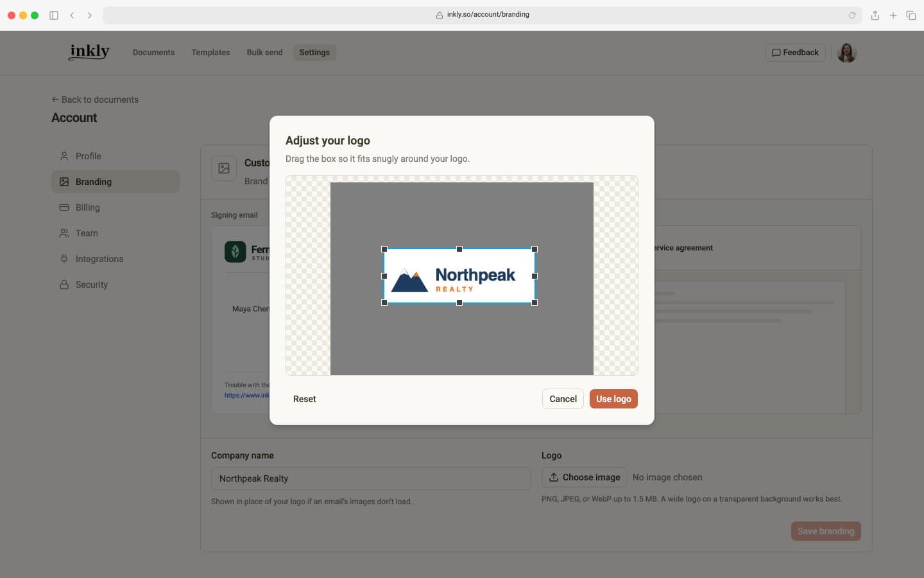
Task: Open Billing in sidebar
Action: (116, 207)
